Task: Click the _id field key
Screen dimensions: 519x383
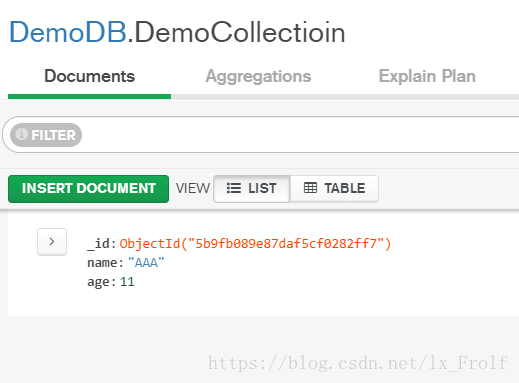Action: (x=98, y=244)
